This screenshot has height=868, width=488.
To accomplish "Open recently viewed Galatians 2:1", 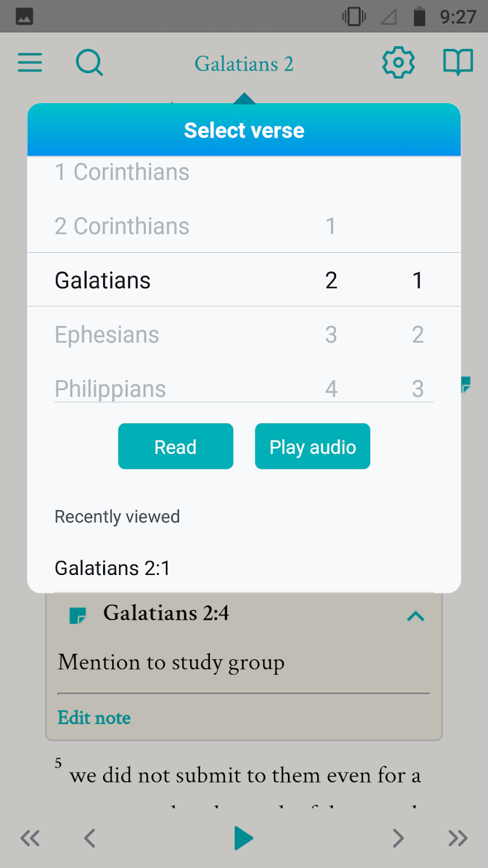I will click(113, 568).
